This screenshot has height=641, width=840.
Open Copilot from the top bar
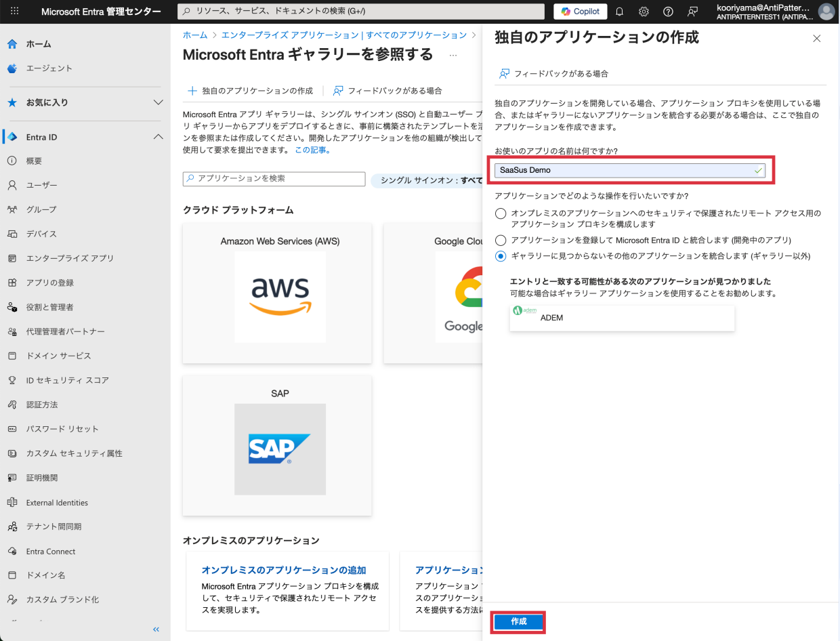(x=581, y=12)
